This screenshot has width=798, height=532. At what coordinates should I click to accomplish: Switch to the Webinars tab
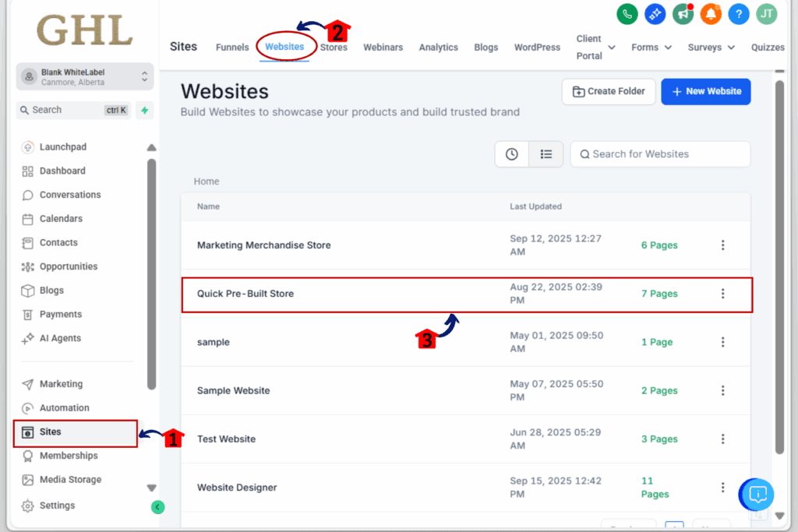coord(383,48)
